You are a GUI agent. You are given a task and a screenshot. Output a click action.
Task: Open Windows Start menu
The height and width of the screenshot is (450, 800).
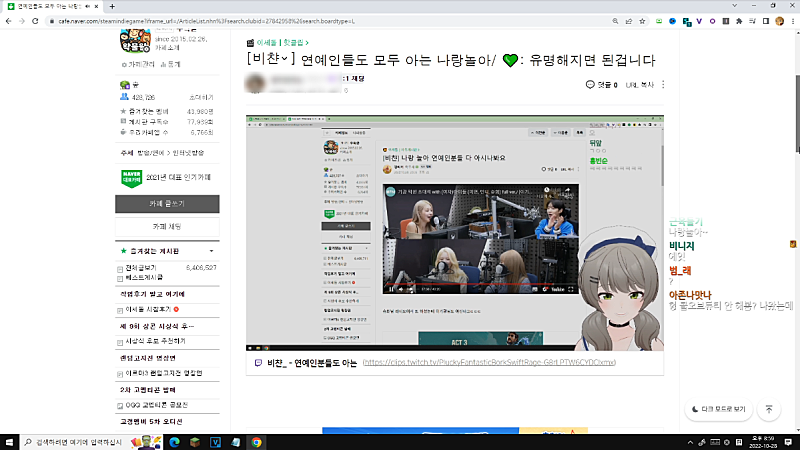(x=9, y=442)
